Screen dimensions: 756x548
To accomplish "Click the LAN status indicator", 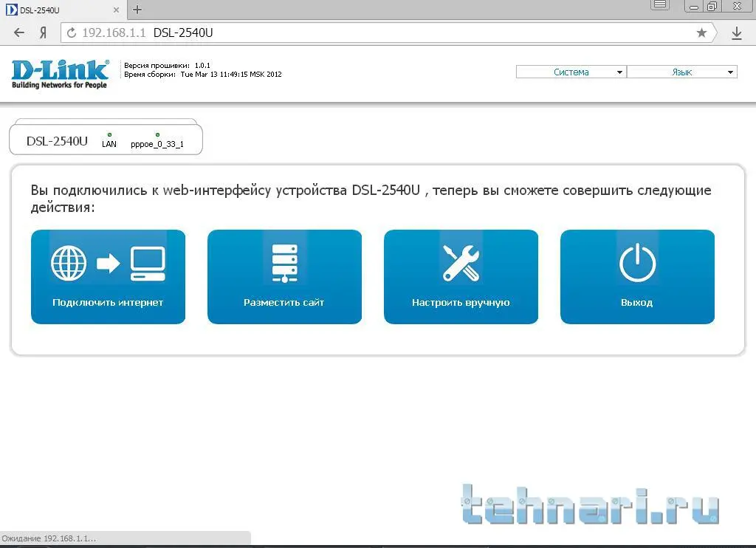I will (x=109, y=141).
